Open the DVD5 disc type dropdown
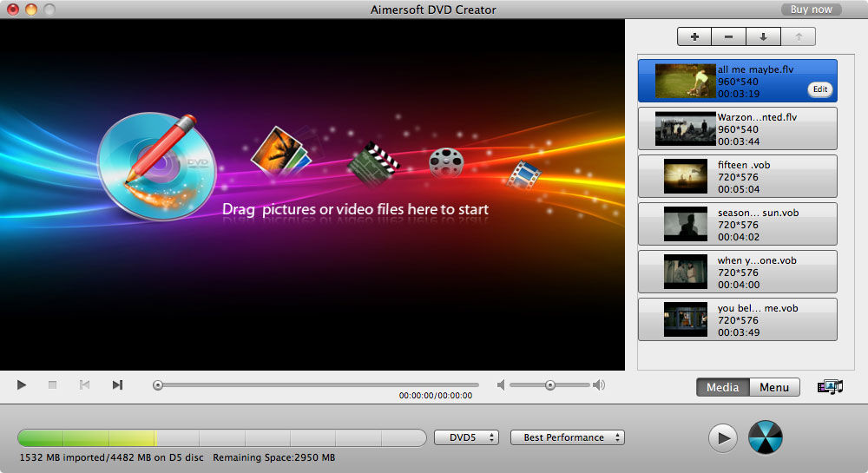The width and height of the screenshot is (868, 473). point(467,437)
